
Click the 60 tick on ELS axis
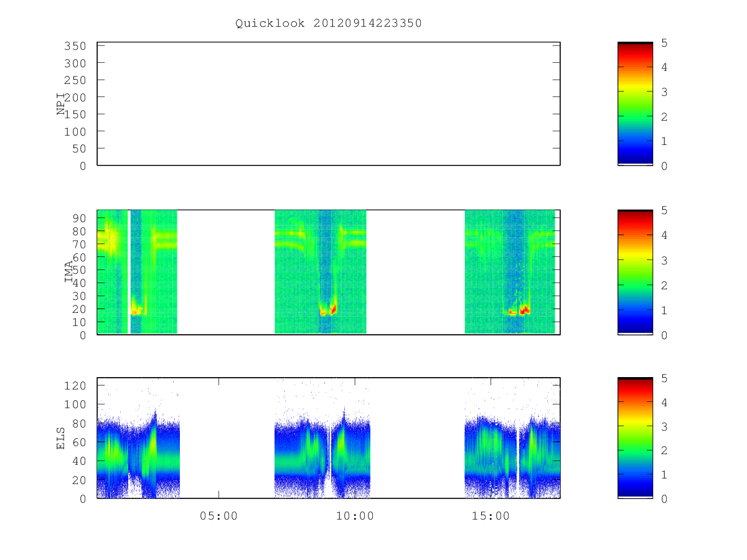(x=78, y=442)
